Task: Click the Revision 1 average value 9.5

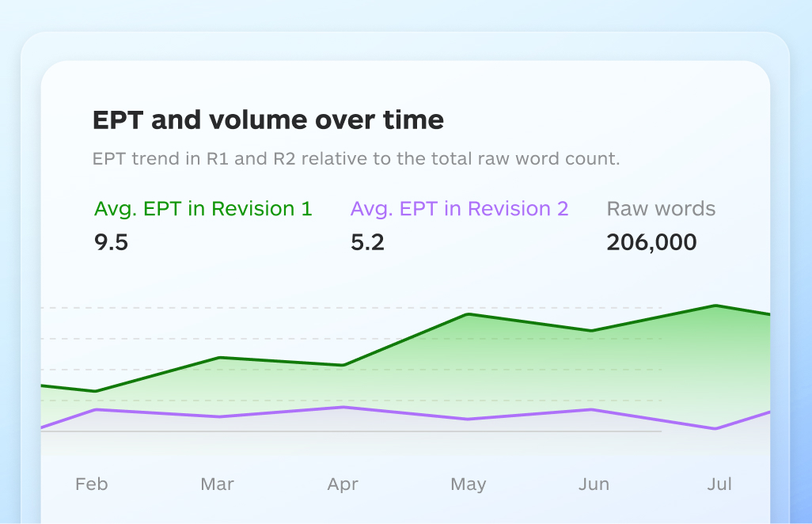Action: (x=112, y=242)
